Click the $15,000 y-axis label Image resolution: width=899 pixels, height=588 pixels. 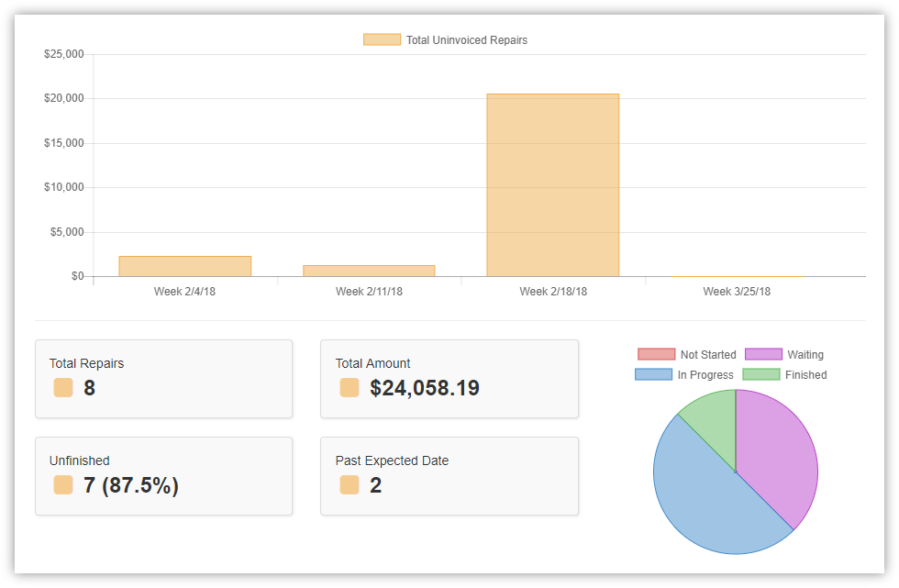[64, 143]
